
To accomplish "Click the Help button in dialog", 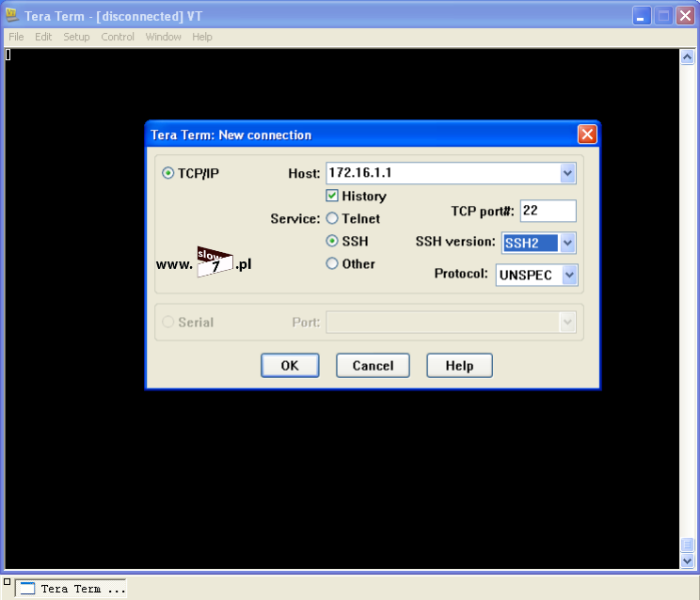I will pyautogui.click(x=459, y=366).
